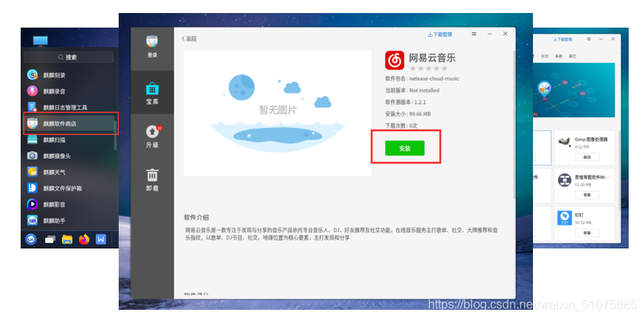The width and height of the screenshot is (644, 319).
Task: Select 其它 category tab in background window
Action: (x=573, y=56)
